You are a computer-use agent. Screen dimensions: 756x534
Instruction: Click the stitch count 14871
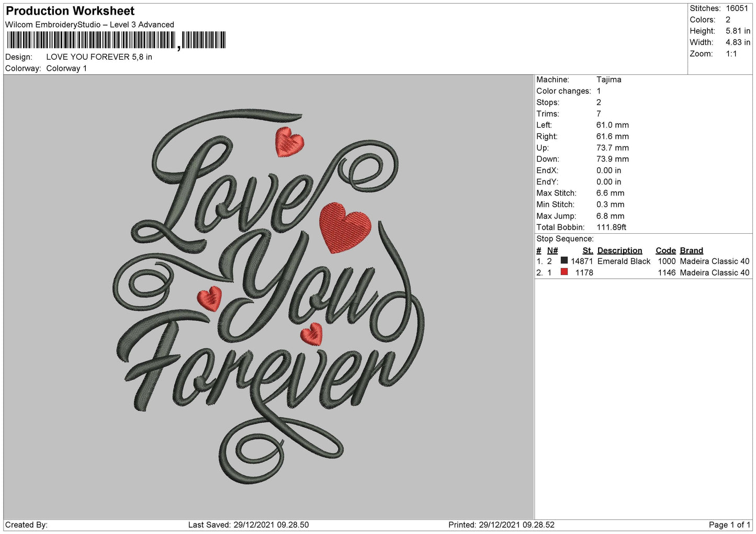tap(582, 261)
